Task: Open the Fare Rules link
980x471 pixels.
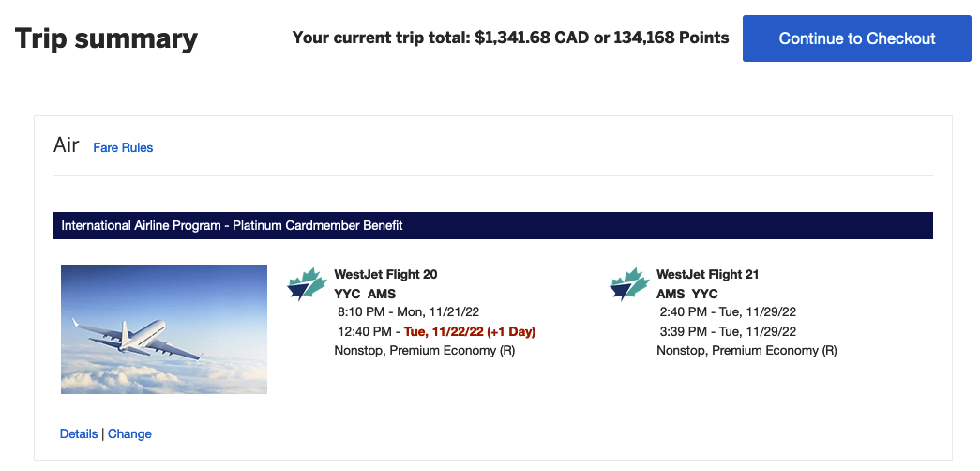Action: click(123, 147)
